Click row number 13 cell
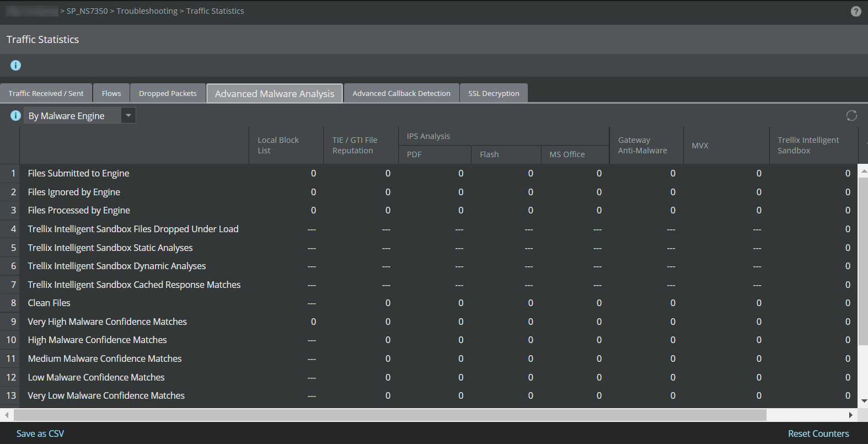Viewport: 868px width, 444px height. pos(10,395)
